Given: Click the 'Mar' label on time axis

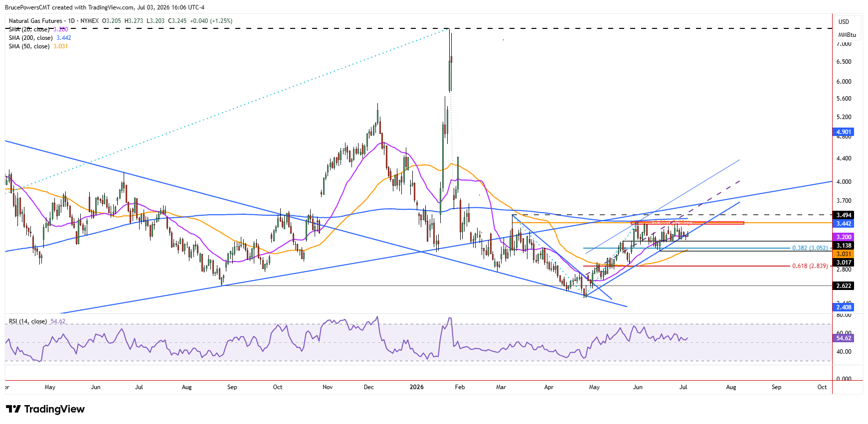Looking at the screenshot, I should pos(501,387).
